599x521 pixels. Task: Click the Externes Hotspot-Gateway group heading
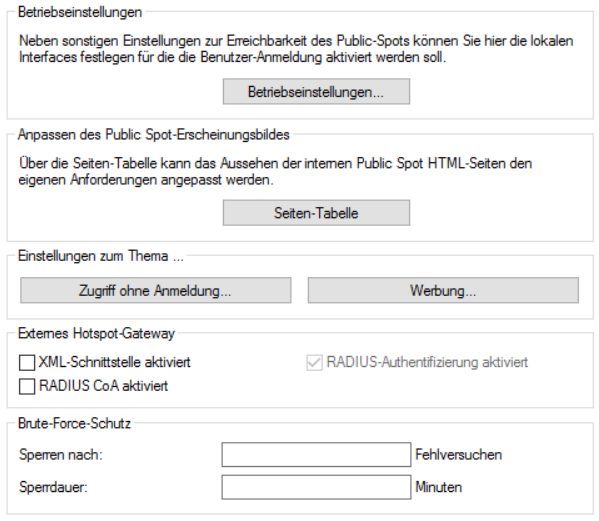click(x=96, y=333)
